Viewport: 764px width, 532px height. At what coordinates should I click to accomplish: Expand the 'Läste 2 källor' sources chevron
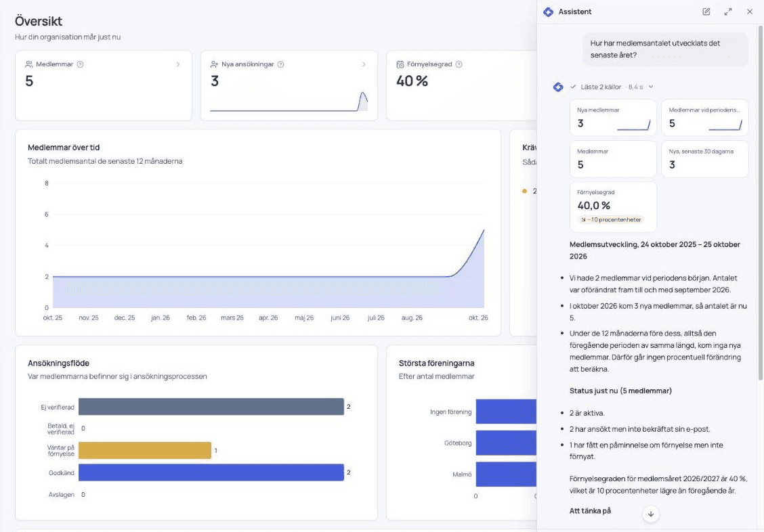coord(651,87)
